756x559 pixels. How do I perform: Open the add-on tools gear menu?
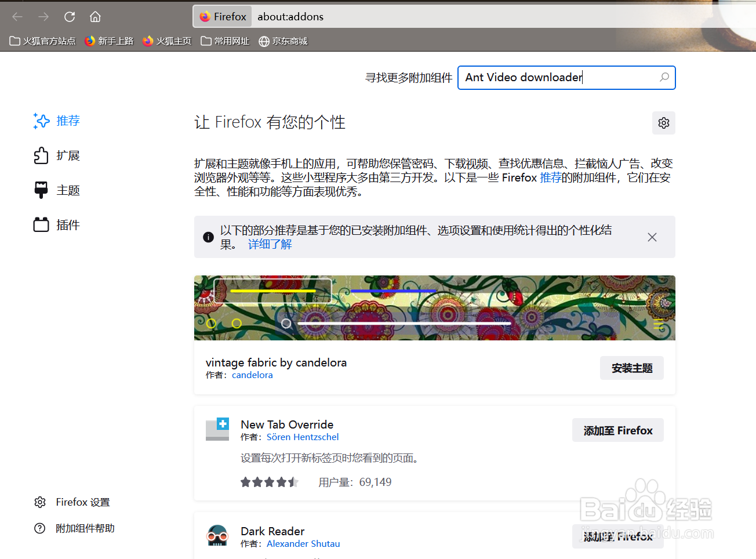pos(664,123)
